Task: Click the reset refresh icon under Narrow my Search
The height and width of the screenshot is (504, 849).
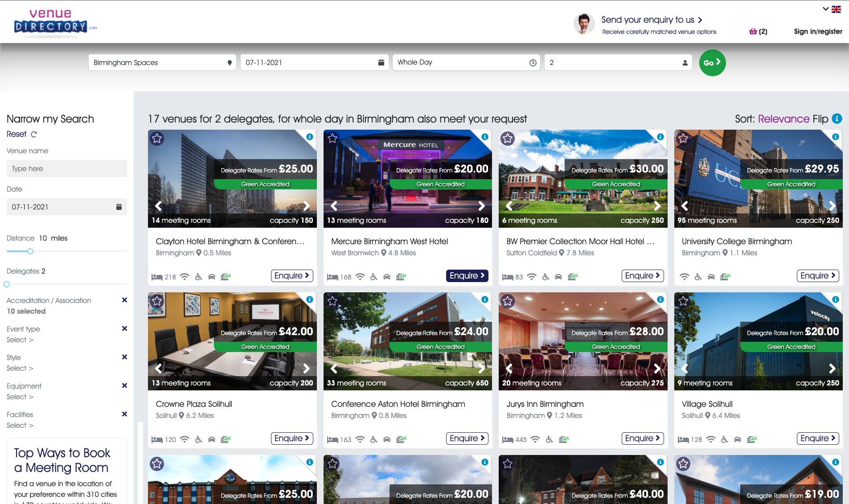Action: pyautogui.click(x=34, y=134)
